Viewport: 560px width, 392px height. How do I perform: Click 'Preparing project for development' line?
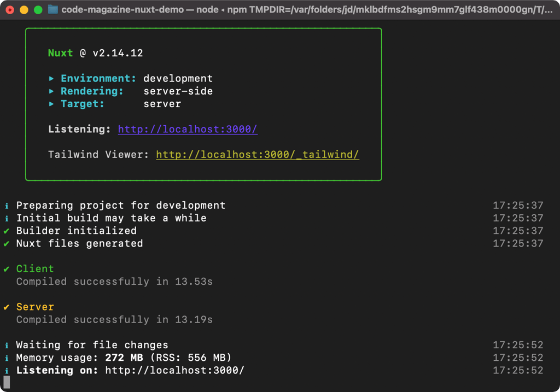121,205
